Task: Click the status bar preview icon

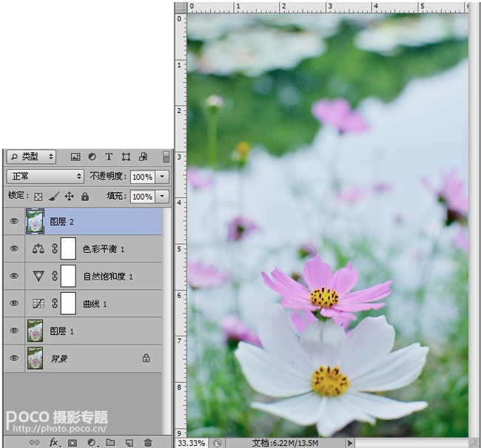Action: (x=217, y=443)
